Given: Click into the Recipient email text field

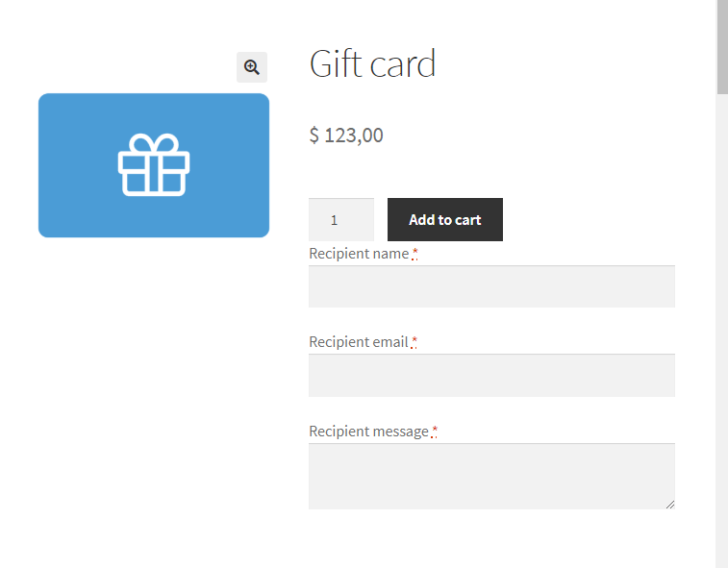Looking at the screenshot, I should [x=491, y=375].
